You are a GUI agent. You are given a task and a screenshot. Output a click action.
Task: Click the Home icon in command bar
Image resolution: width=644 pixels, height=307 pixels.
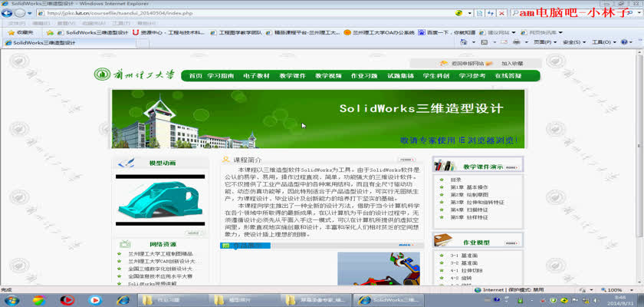coord(464,42)
